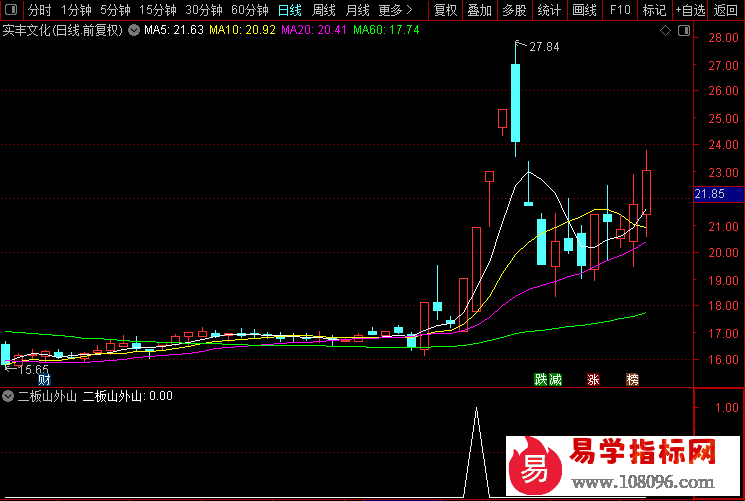Expand the 更多 periods menu
The width and height of the screenshot is (745, 501).
coord(395,10)
